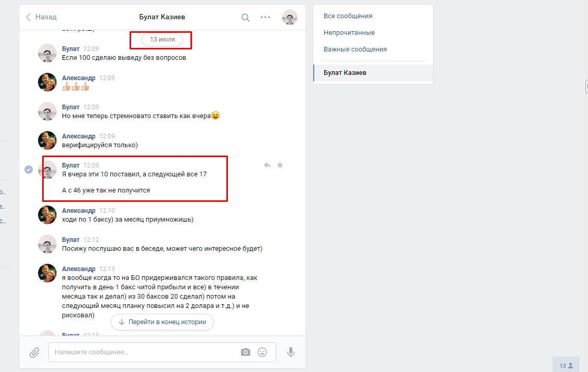The height and width of the screenshot is (372, 588).
Task: Start voice message with microphone icon
Action: coord(291,352)
